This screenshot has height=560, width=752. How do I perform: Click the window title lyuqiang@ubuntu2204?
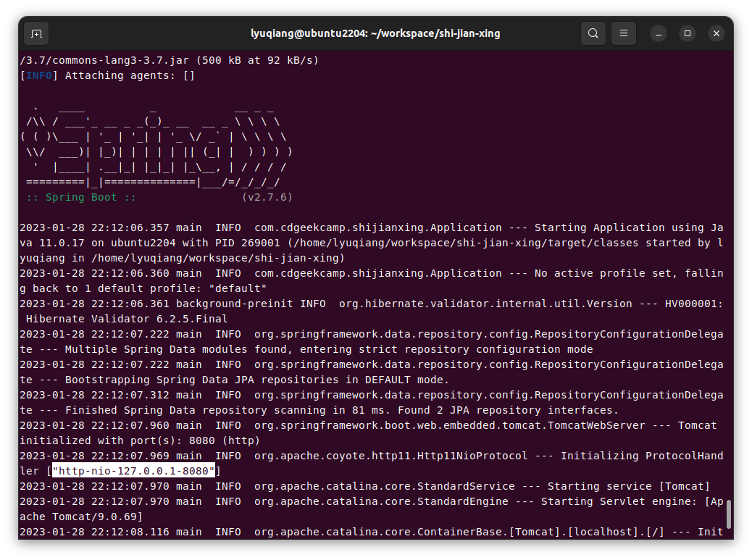pos(375,33)
